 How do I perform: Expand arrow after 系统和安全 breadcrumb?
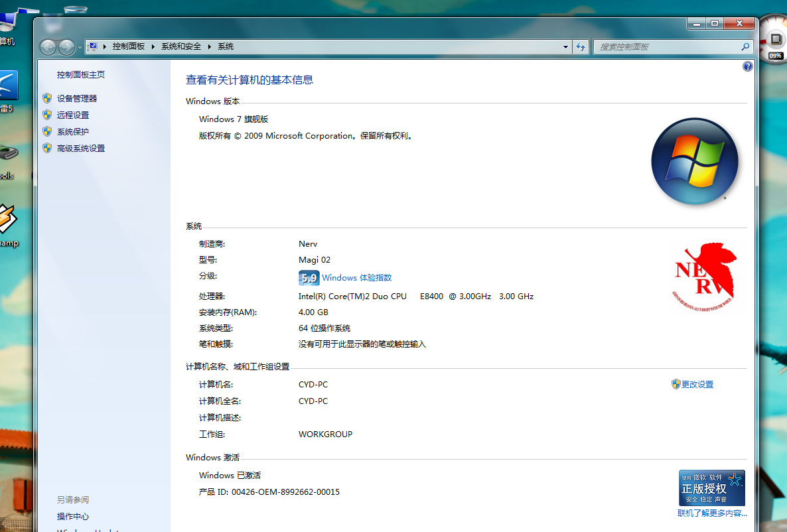tap(209, 46)
